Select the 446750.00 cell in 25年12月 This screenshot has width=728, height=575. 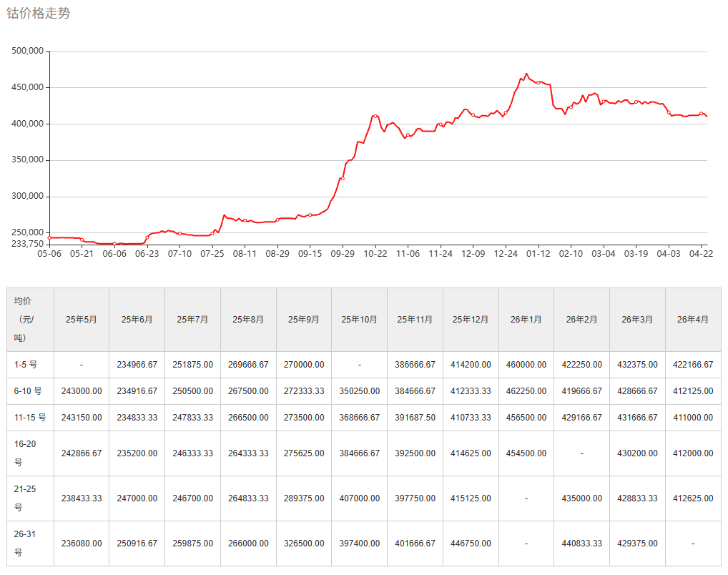[x=471, y=544]
